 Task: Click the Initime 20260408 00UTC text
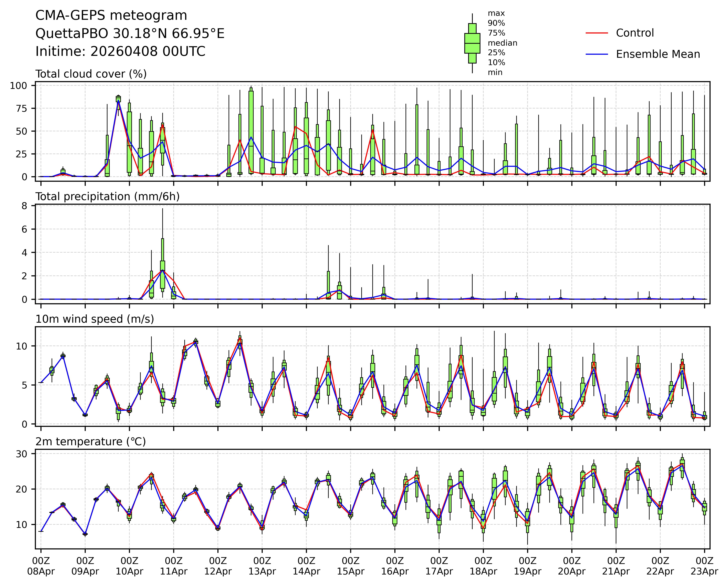tap(120, 52)
